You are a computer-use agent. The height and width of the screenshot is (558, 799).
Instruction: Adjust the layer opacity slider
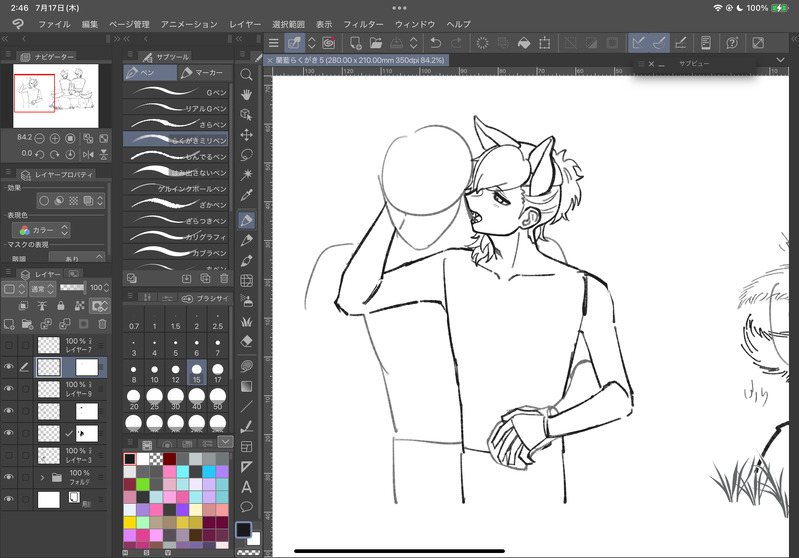coord(72,288)
